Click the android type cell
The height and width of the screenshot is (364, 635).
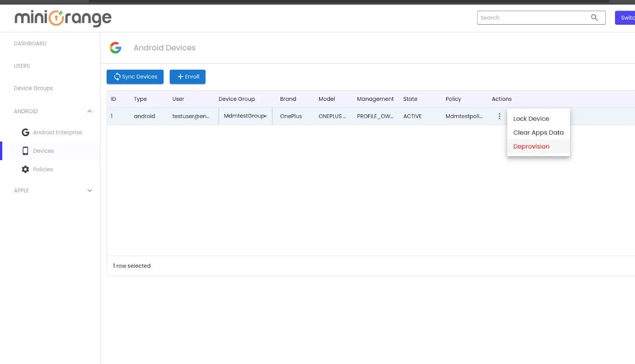tap(144, 116)
